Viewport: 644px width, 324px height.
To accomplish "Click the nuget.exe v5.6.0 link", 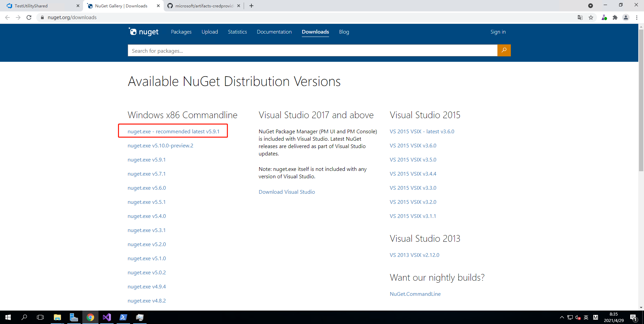I will coord(147,188).
